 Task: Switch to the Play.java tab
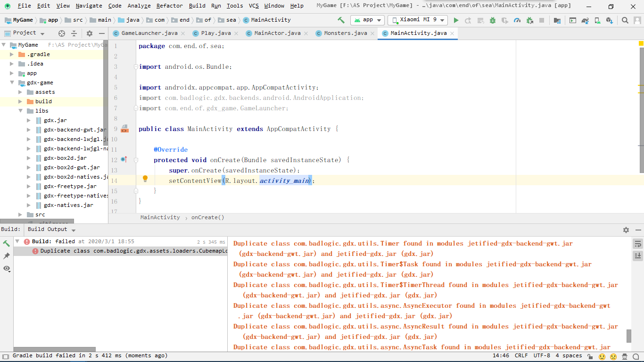tap(216, 33)
